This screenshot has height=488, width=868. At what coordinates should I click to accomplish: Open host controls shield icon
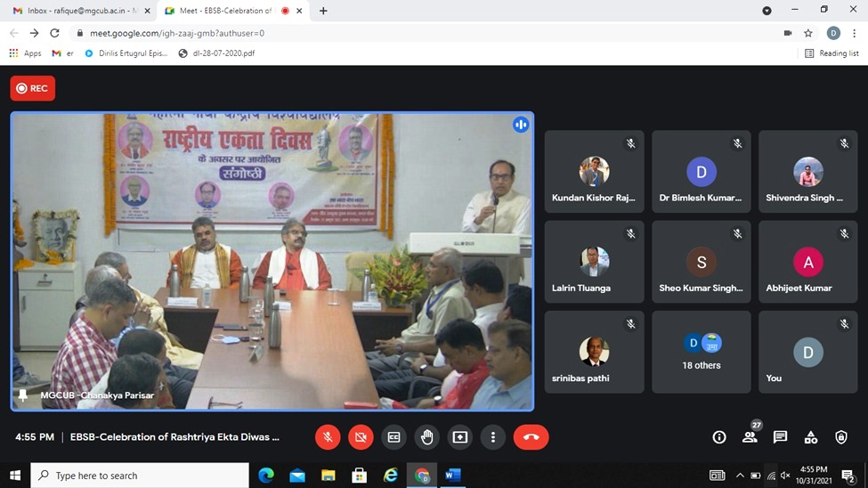tap(841, 437)
